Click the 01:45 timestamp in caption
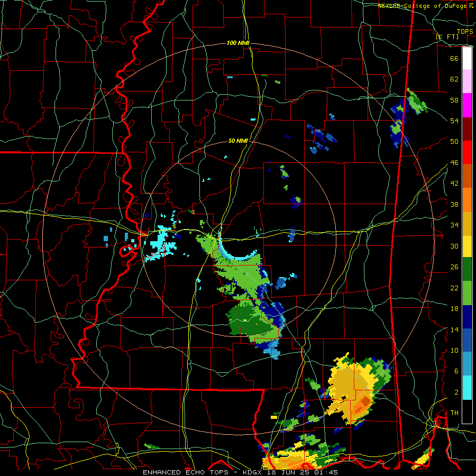This screenshot has width=476, height=476. (x=327, y=472)
